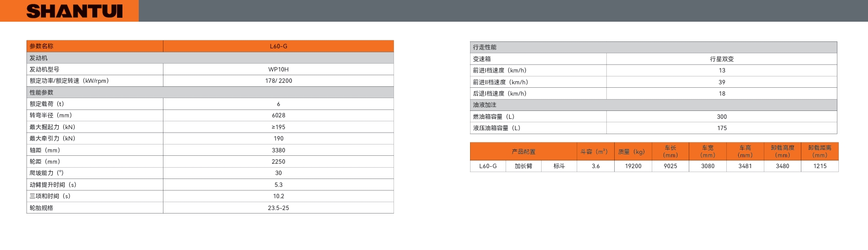Image resolution: width=868 pixels, height=250 pixels.
Task: Select the '300' fuel tank value
Action: (x=722, y=117)
